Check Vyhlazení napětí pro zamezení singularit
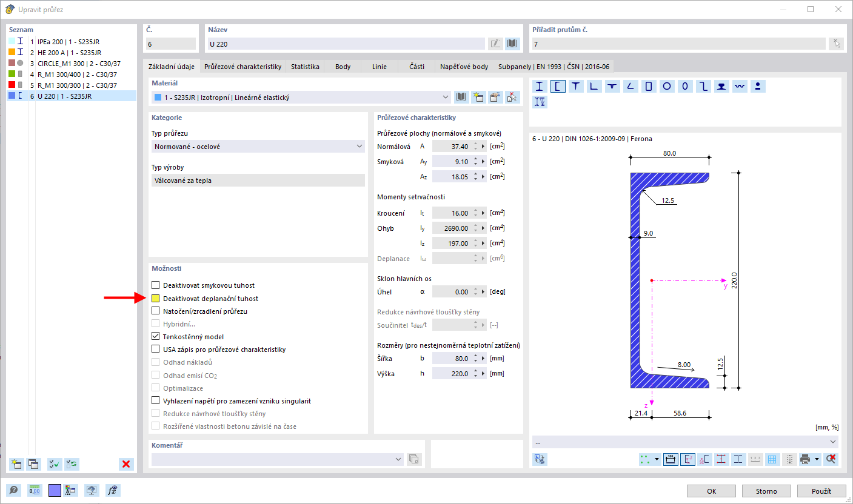 [x=156, y=401]
